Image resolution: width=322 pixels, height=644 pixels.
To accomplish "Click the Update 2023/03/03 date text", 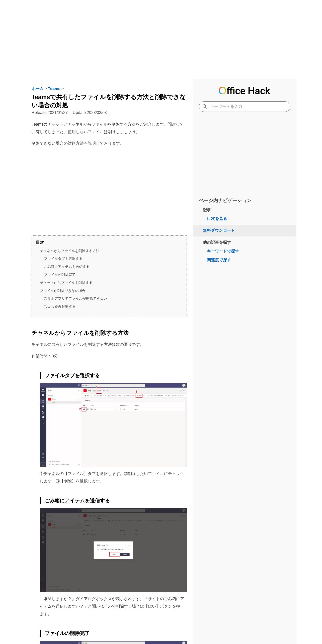I will coord(90,113).
